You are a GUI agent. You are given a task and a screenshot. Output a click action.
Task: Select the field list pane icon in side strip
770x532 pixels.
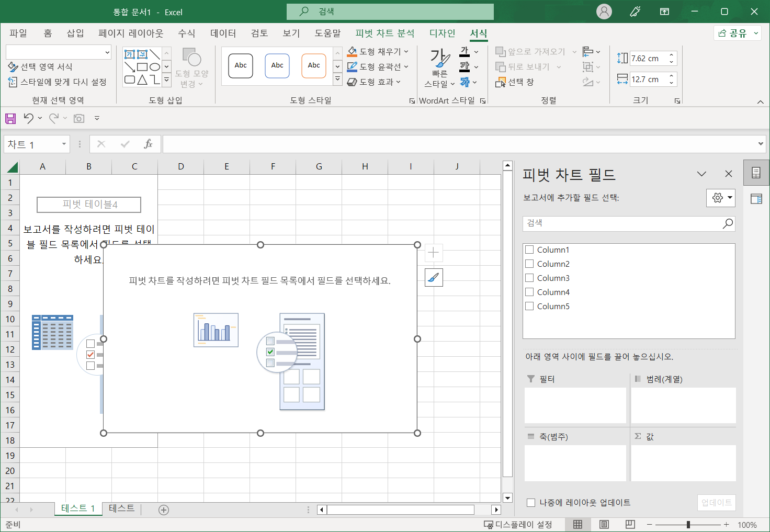tap(756, 173)
